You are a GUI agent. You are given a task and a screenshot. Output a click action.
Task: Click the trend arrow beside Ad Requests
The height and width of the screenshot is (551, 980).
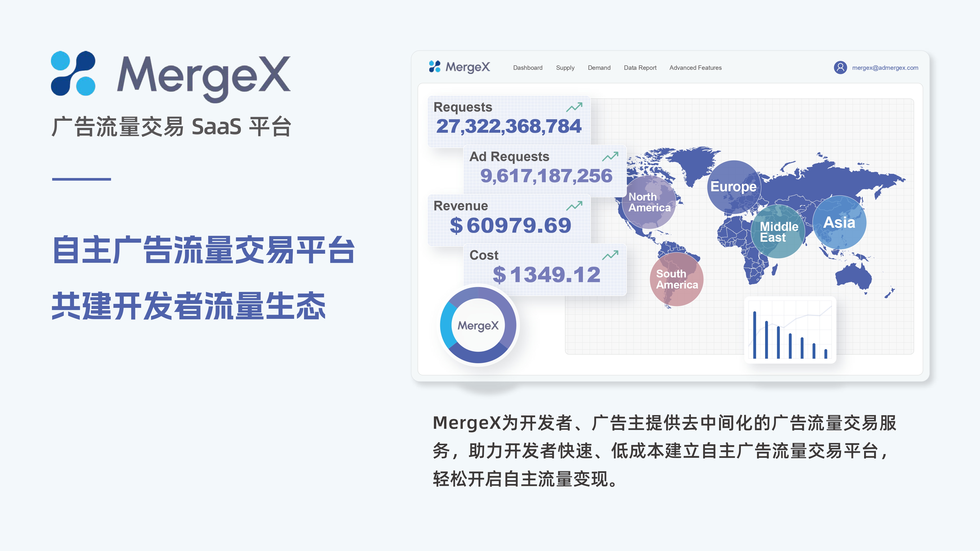click(611, 156)
